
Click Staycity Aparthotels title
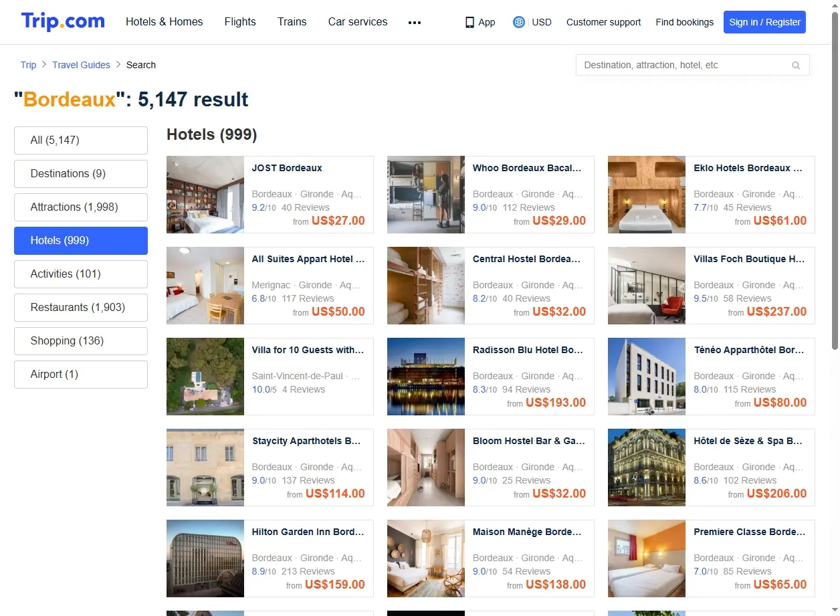point(306,441)
